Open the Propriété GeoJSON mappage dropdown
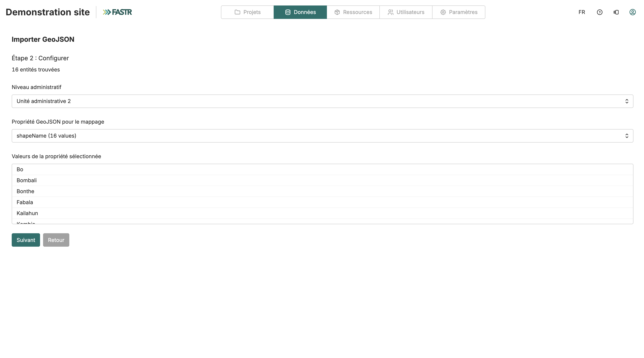The image size is (644, 358). click(322, 136)
